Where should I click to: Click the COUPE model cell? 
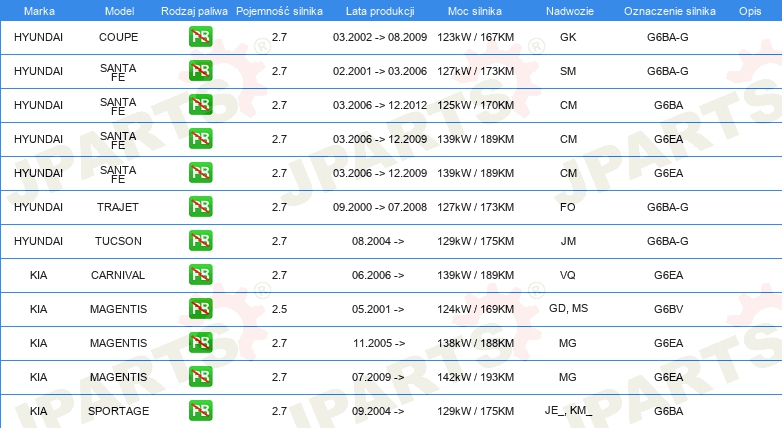click(119, 37)
